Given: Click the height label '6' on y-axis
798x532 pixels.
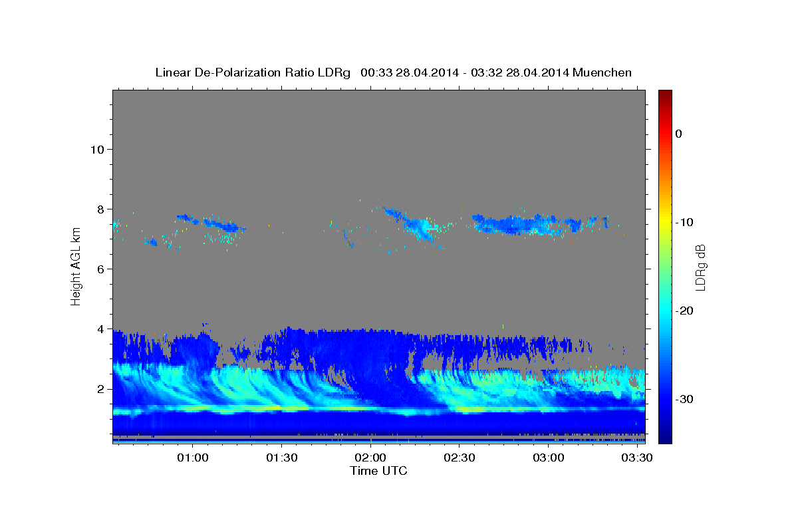Looking at the screenshot, I should (100, 269).
